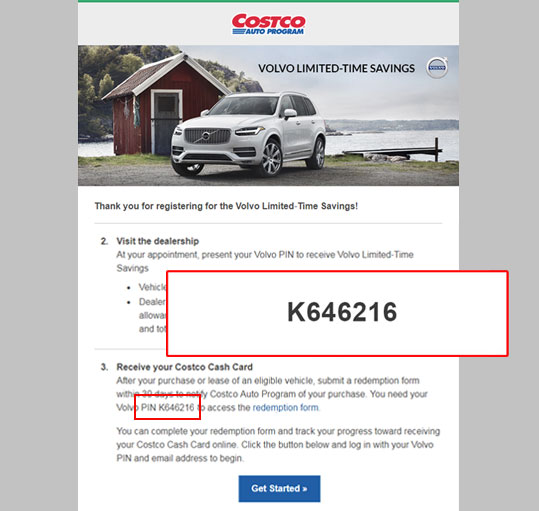
Task: Click the Volvo SUV banner image
Action: click(x=268, y=115)
